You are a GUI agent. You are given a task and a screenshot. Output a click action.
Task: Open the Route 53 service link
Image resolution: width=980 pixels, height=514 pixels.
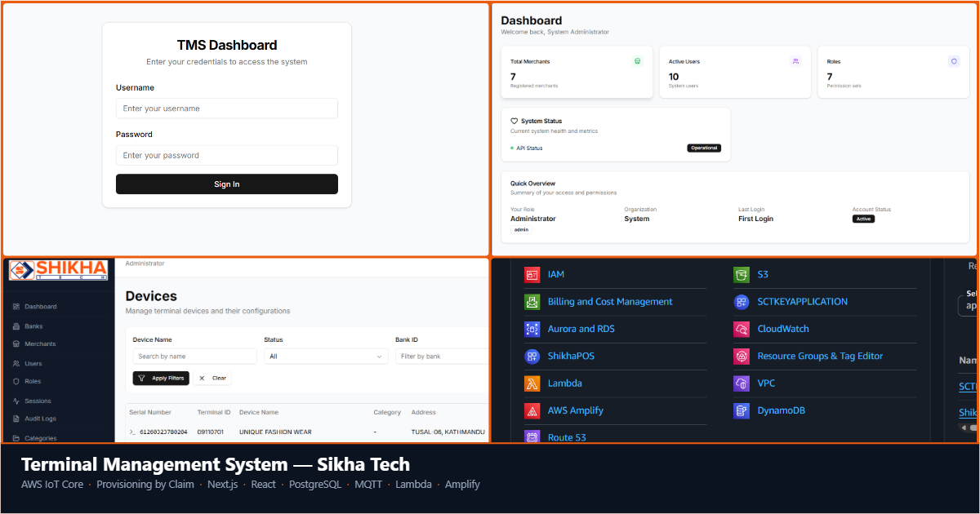(x=567, y=437)
